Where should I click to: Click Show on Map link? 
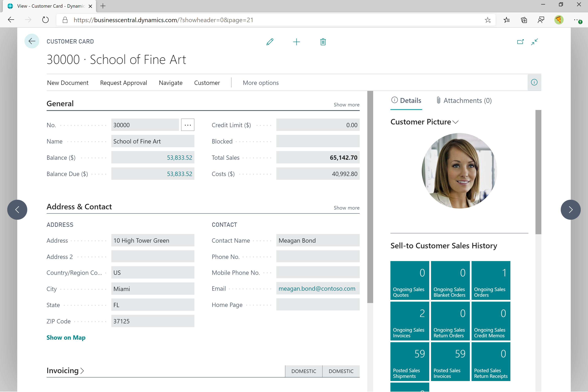pos(66,337)
